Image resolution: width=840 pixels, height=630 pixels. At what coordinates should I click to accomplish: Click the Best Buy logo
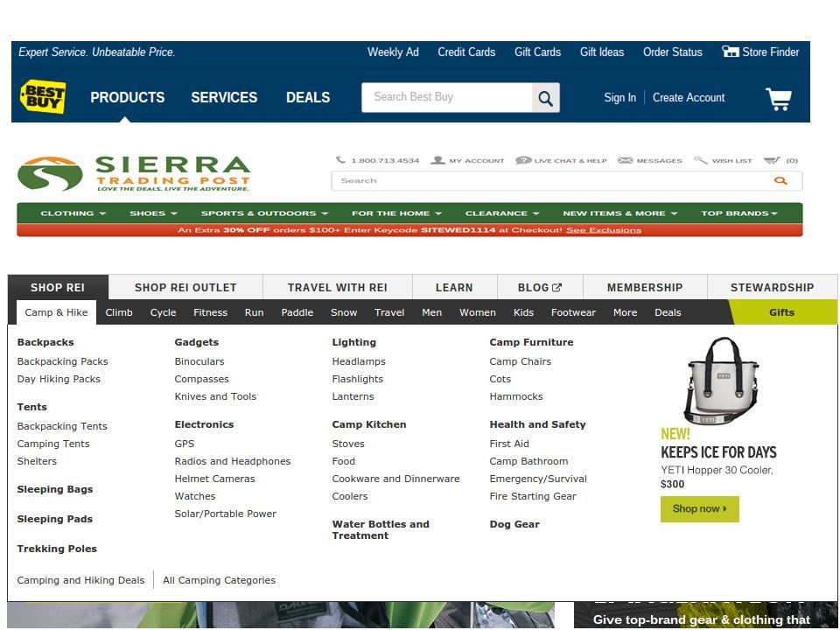pos(43,97)
